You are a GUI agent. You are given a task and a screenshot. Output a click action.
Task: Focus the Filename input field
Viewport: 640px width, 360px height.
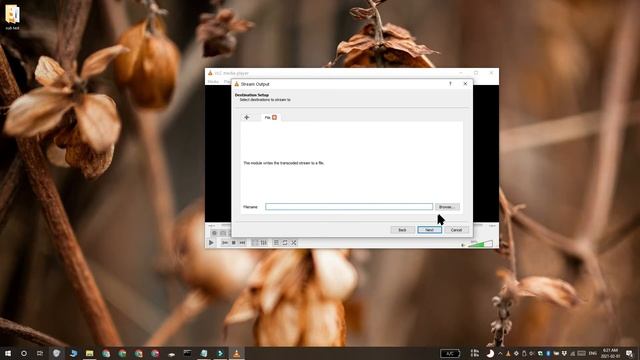[x=349, y=207]
